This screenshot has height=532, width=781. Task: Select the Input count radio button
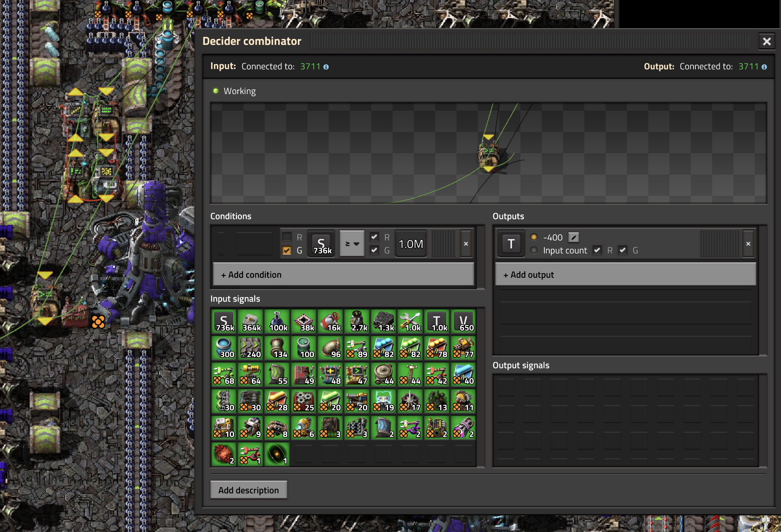click(x=534, y=250)
